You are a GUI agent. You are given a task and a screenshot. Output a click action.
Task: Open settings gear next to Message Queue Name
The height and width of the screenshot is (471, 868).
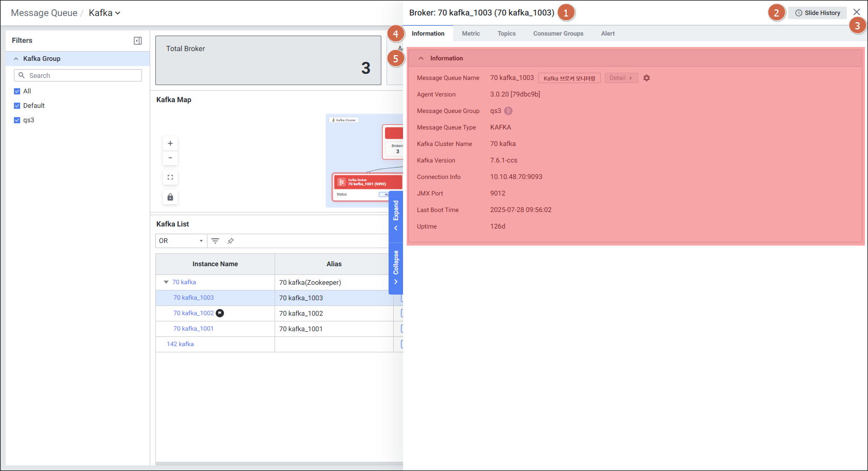[x=647, y=78]
